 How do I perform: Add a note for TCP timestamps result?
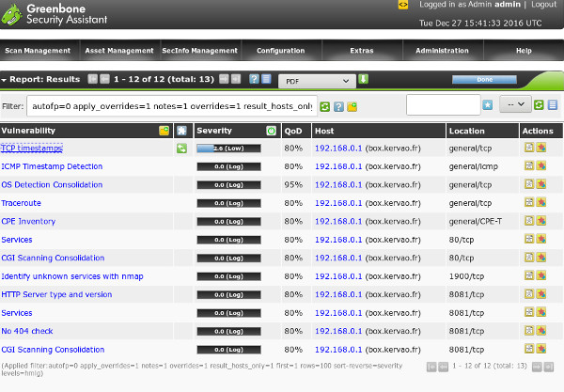529,148
